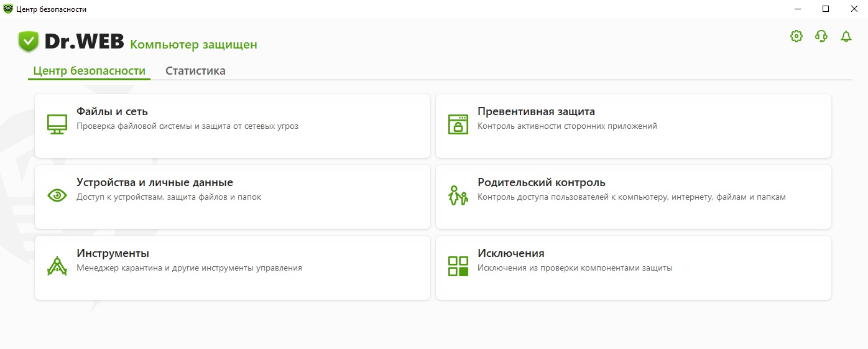Viewport: 868px width, 349px height.
Task: Open the Файлы и сеть title
Action: (112, 112)
